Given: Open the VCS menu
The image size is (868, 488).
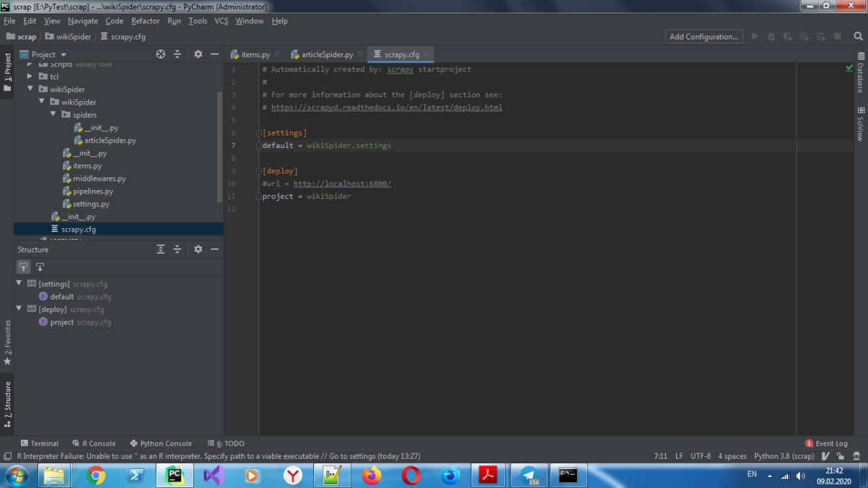Looking at the screenshot, I should (x=221, y=21).
